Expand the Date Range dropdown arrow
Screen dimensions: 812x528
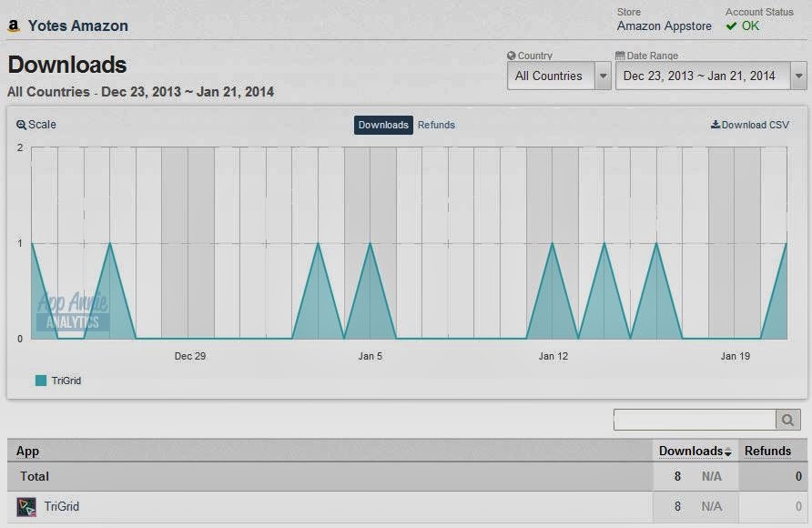coord(798,76)
